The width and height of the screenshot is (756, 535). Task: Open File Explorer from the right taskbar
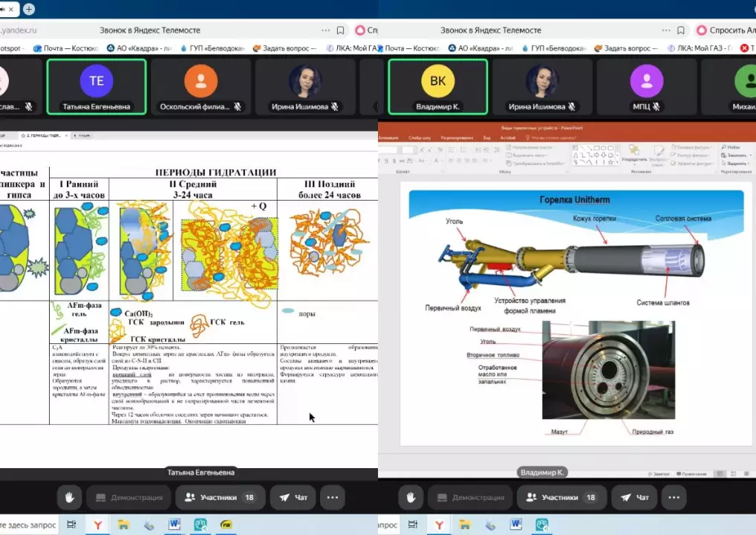click(x=465, y=525)
